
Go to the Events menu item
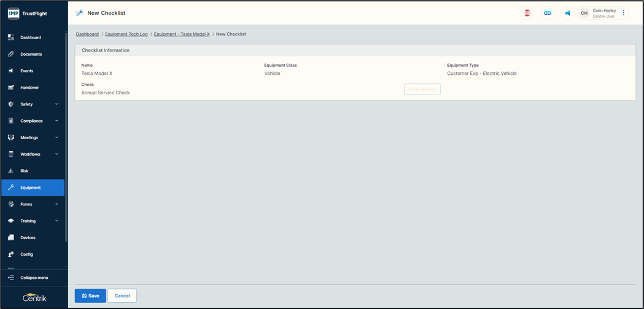click(33, 71)
